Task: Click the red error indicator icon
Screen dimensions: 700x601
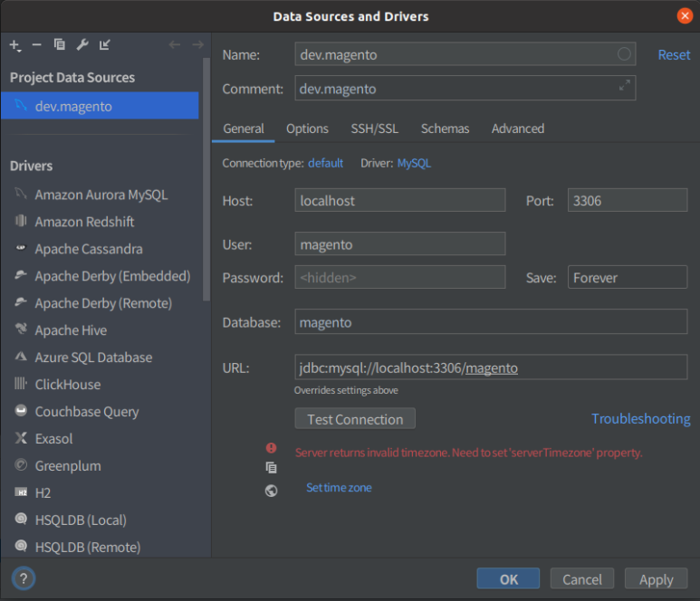Action: tap(271, 448)
